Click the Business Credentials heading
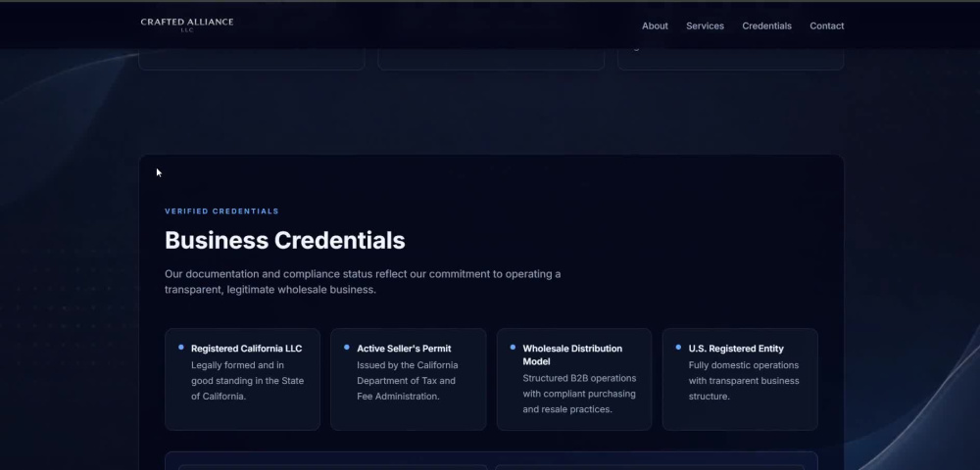980x470 pixels. click(x=285, y=240)
